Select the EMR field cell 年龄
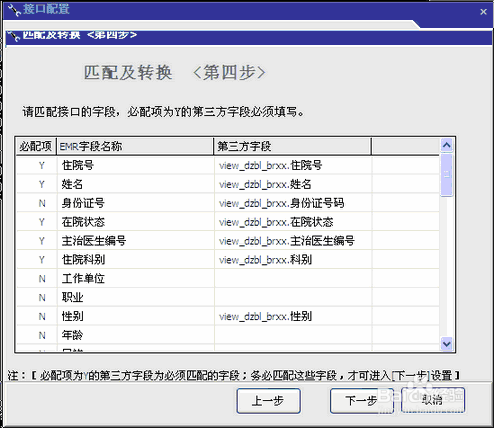 pyautogui.click(x=136, y=335)
